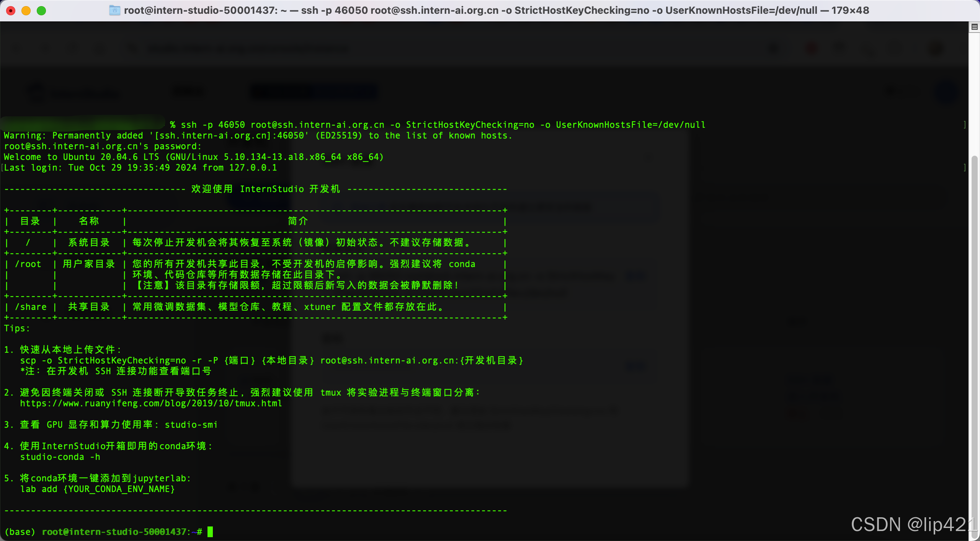Click the Tips: heading text
980x541 pixels.
tap(17, 328)
